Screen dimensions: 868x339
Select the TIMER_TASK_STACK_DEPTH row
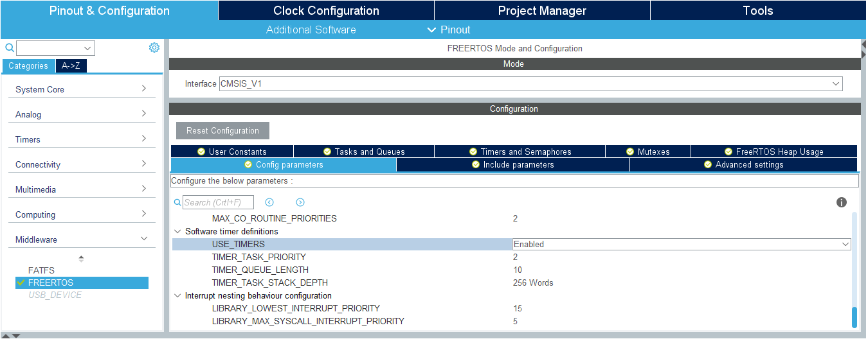[x=511, y=282]
